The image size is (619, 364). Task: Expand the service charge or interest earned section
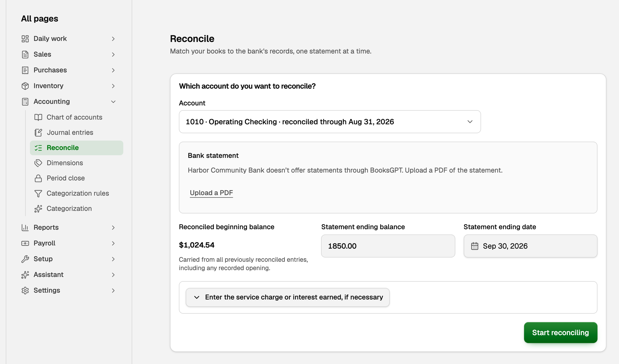point(287,297)
